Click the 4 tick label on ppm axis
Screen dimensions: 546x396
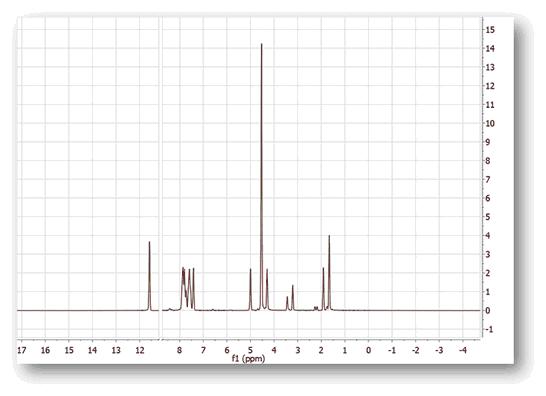pyautogui.click(x=274, y=350)
